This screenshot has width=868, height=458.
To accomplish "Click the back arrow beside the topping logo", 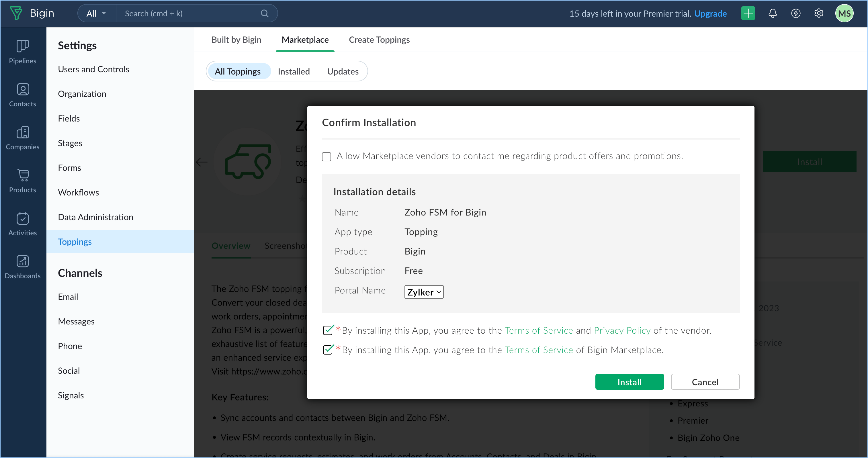I will [x=202, y=162].
